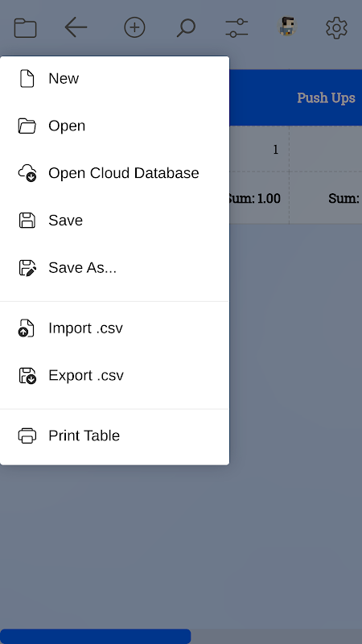Choose Save in the menu
Image resolution: width=362 pixels, height=644 pixels.
pyautogui.click(x=114, y=220)
